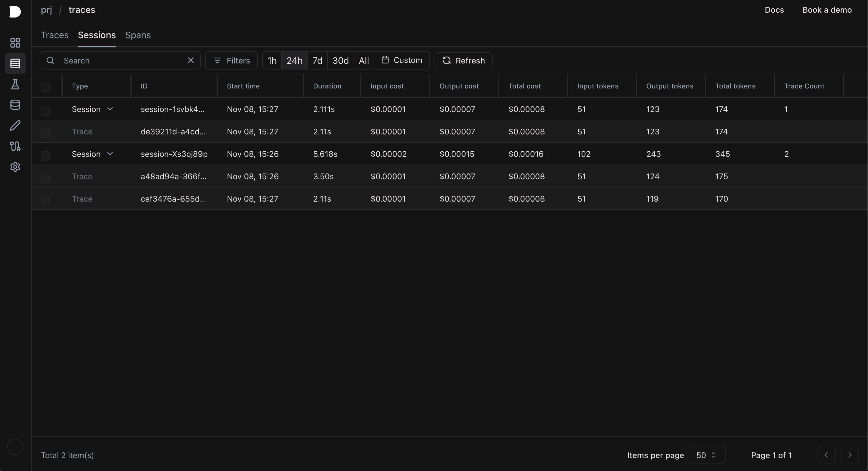Image resolution: width=868 pixels, height=471 pixels.
Task: Open the settings gear icon in sidebar
Action: (15, 167)
